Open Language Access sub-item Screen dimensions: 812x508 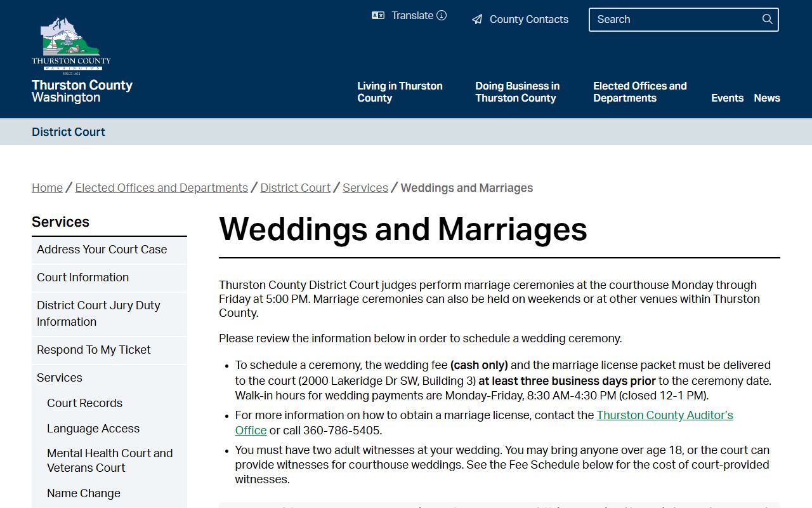pyautogui.click(x=93, y=429)
